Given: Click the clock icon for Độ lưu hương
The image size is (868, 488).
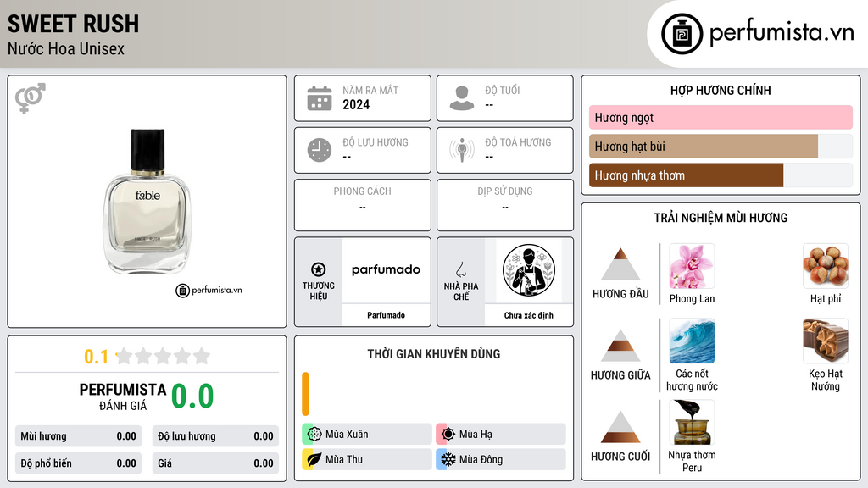Looking at the screenshot, I should (320, 150).
